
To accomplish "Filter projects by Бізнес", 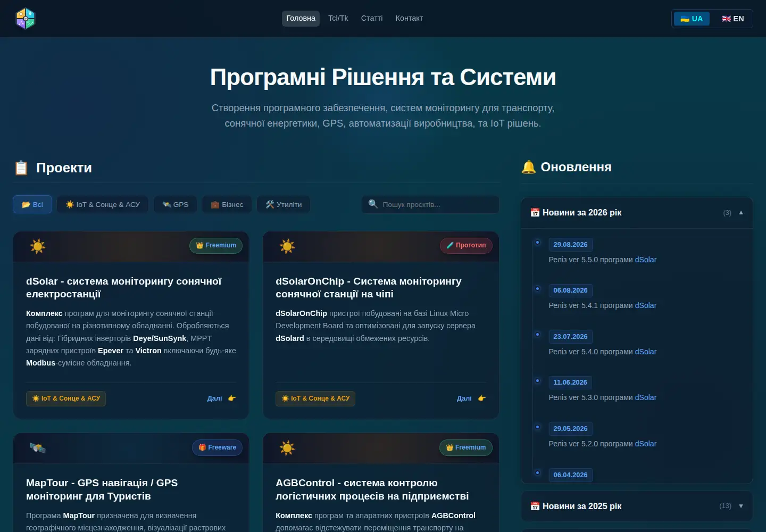I will click(227, 204).
